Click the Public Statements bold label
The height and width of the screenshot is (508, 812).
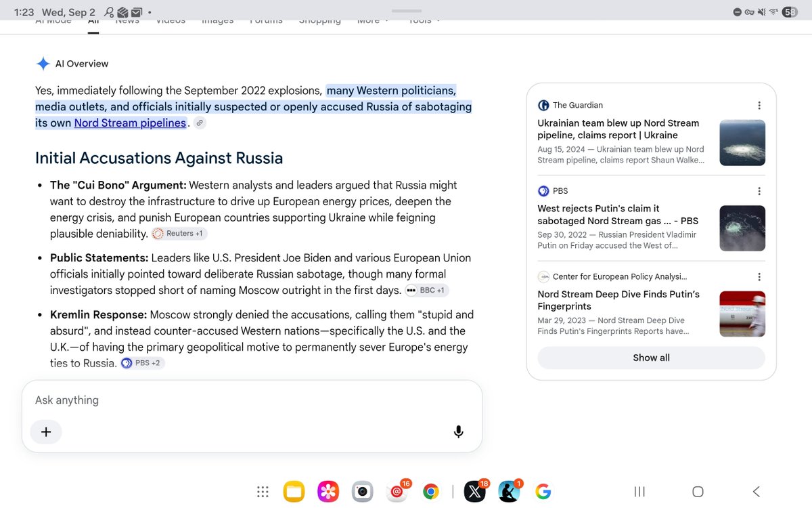tap(99, 258)
